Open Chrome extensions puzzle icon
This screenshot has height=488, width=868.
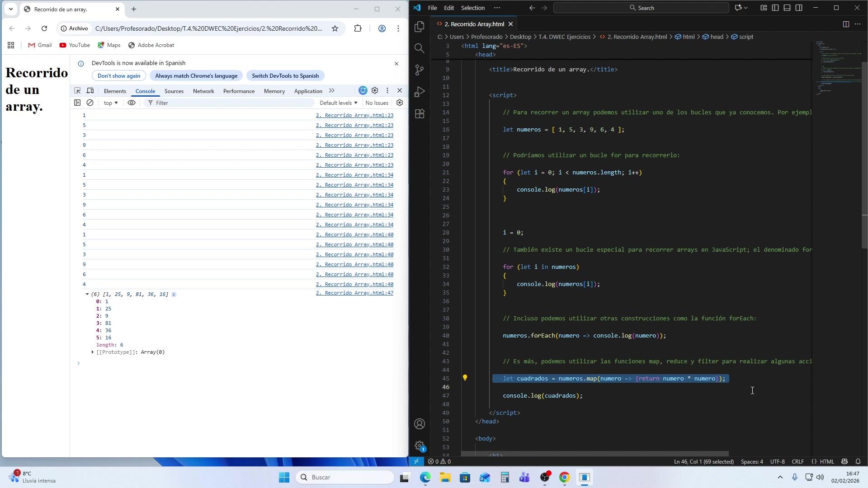point(358,28)
